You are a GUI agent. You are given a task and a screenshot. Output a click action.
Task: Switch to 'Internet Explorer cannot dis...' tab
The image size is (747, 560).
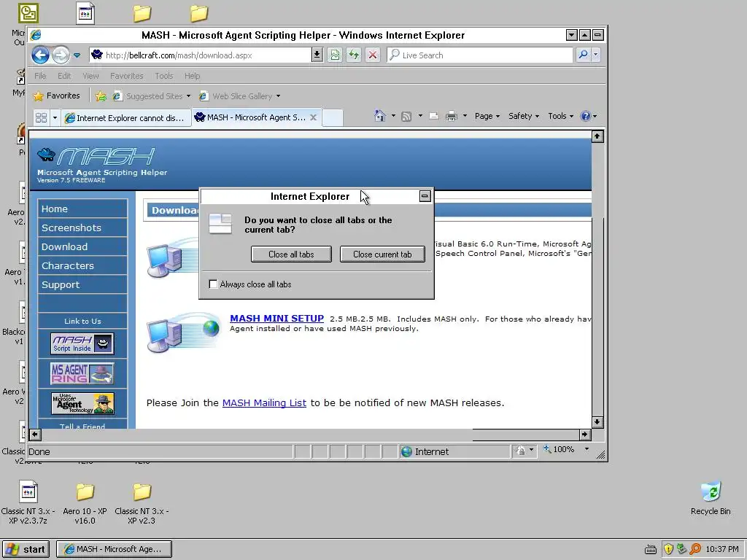tap(125, 117)
